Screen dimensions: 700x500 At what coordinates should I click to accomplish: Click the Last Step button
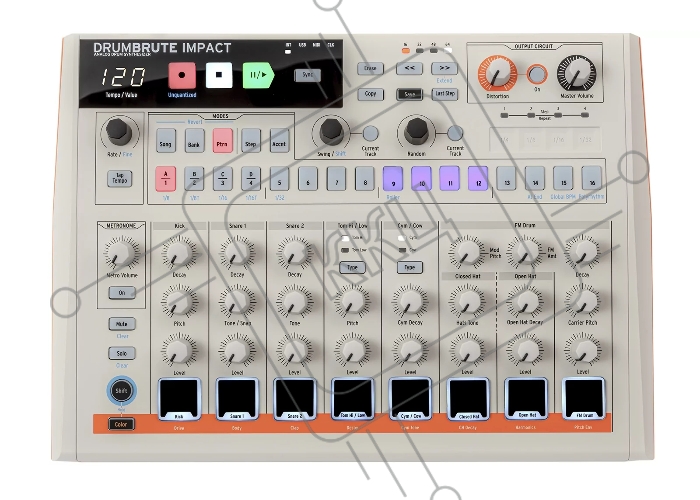point(445,94)
